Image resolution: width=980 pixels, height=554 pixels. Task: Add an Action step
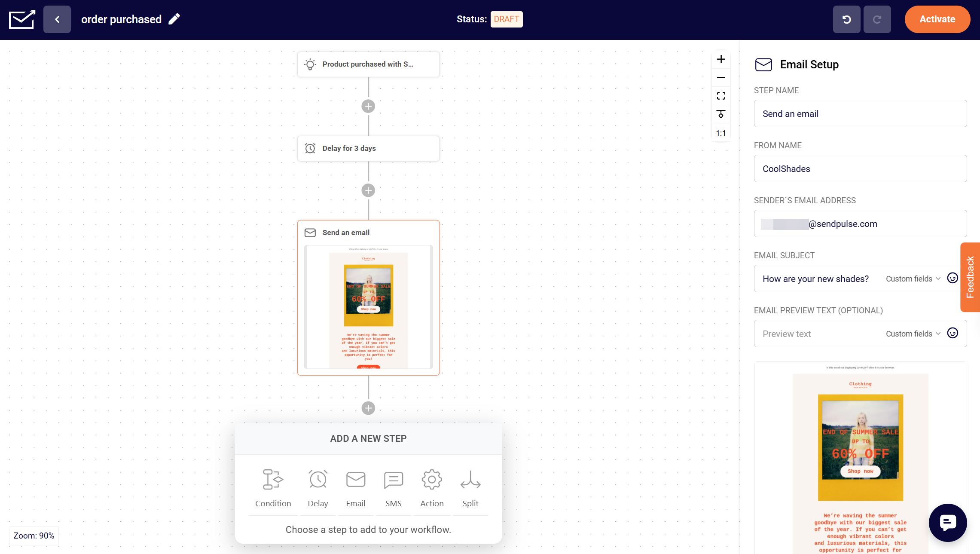click(432, 489)
